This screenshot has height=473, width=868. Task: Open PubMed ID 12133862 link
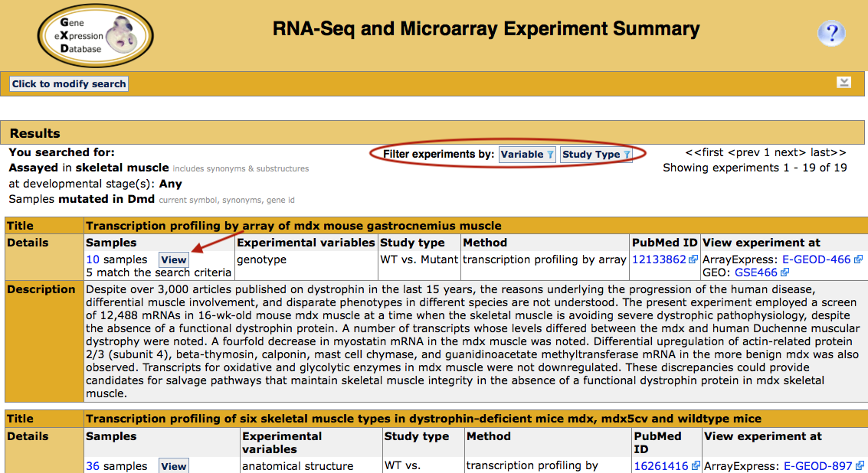659,259
